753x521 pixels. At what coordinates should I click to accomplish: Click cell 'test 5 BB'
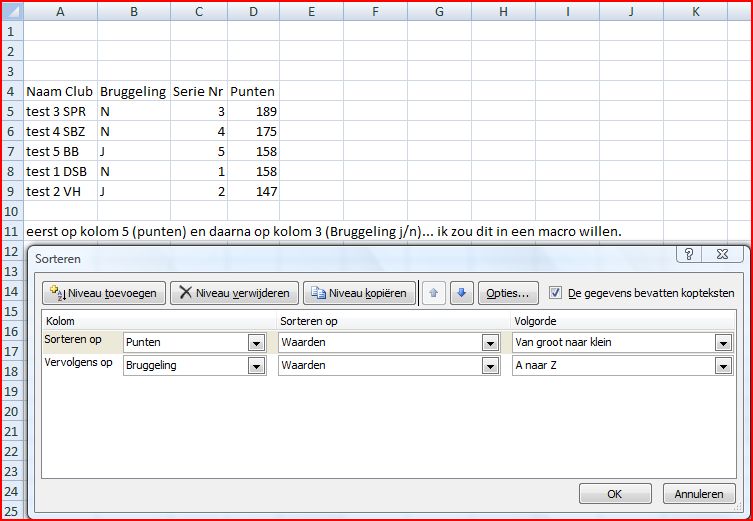point(61,151)
